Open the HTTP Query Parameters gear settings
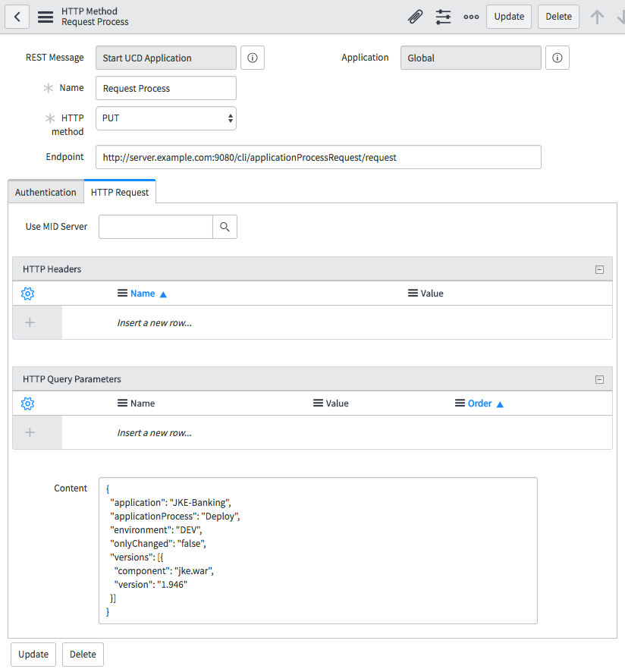625x672 pixels. click(x=28, y=404)
